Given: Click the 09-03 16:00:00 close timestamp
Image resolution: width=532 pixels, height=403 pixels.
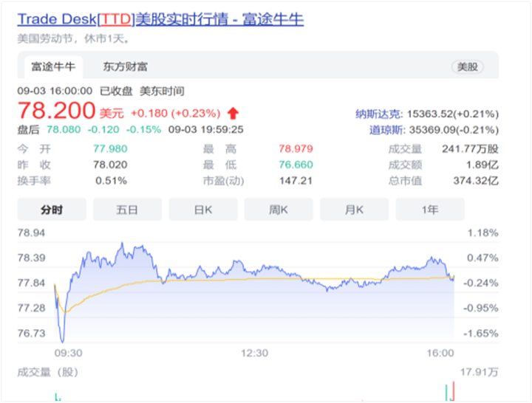Looking at the screenshot, I should click(x=55, y=92).
